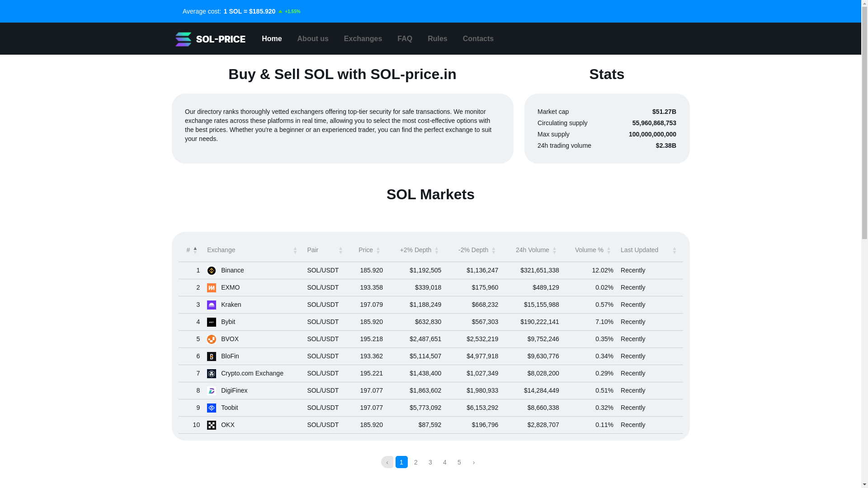
Task: Open the Contacts page
Action: 478,39
